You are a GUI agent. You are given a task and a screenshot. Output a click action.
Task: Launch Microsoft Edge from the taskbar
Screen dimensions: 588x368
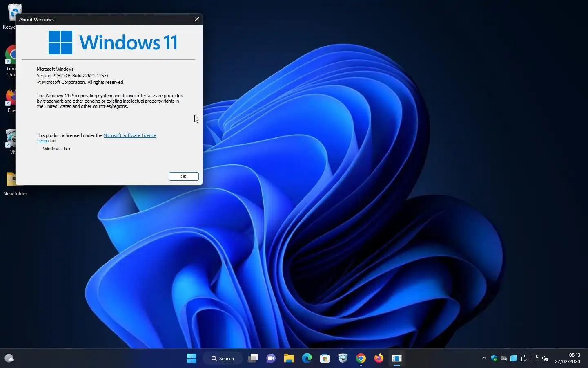(x=307, y=359)
